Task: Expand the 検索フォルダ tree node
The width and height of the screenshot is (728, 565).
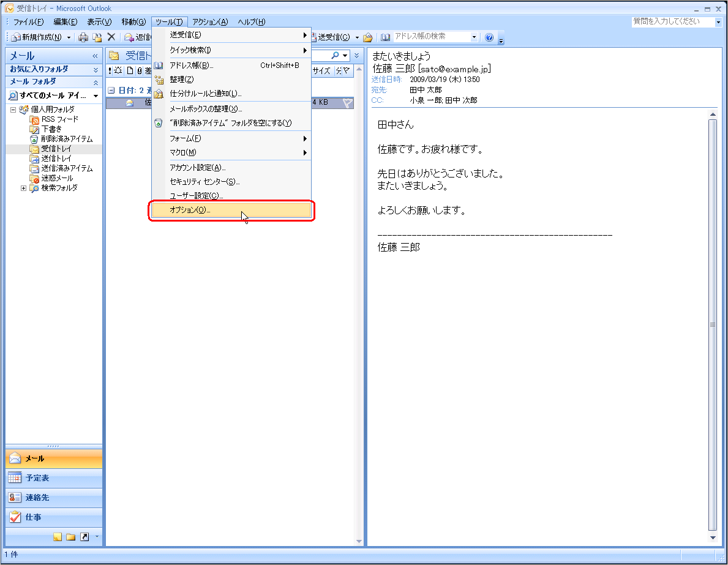Action: [x=23, y=188]
